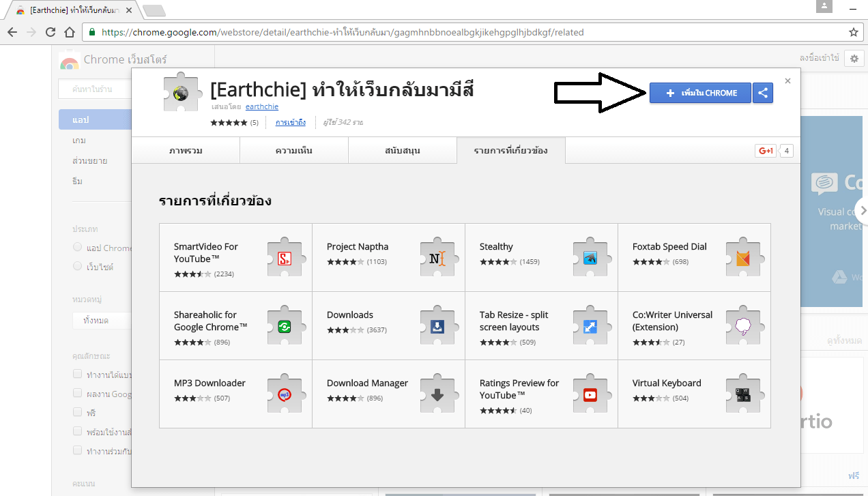Click the Virtual Keyboard title text
This screenshot has height=496, width=868.
667,383
